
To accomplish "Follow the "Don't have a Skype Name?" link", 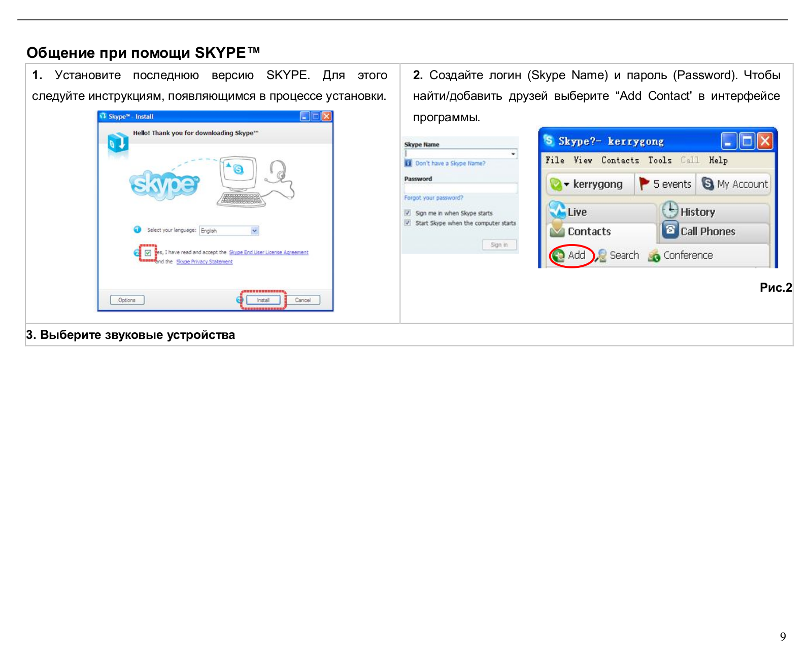I will pos(450,163).
